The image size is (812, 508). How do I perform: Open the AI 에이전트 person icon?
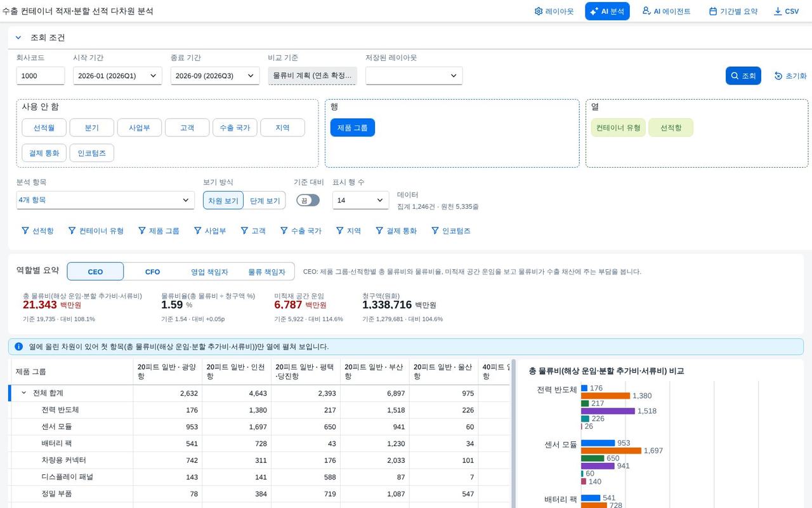(646, 11)
